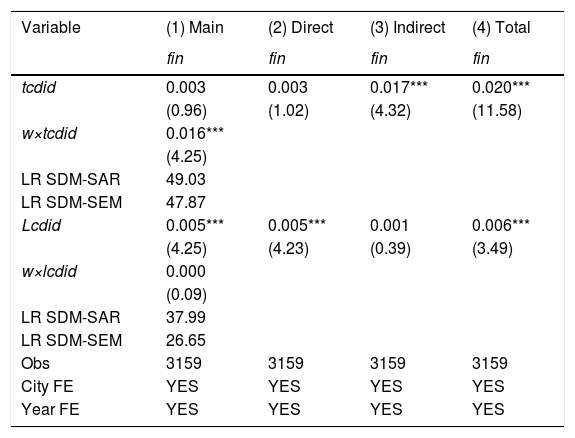Click the w×tcdid row label
Screen dimensions: 575x438
coord(49,133)
